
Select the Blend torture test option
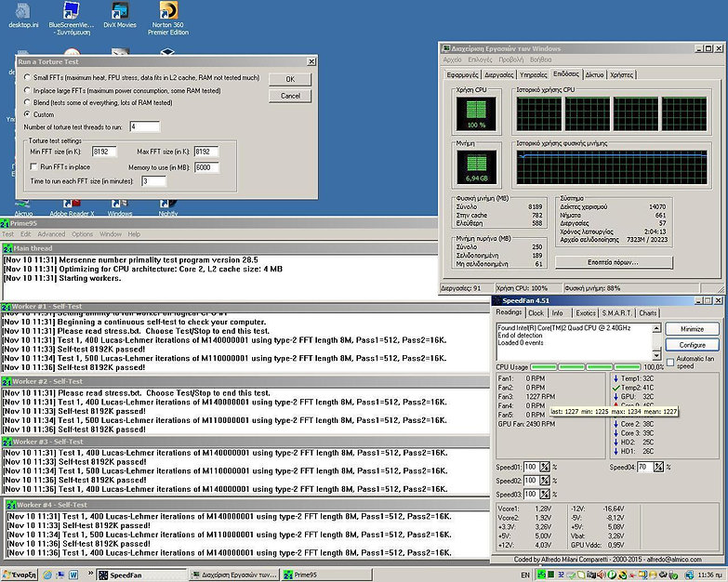(27, 102)
